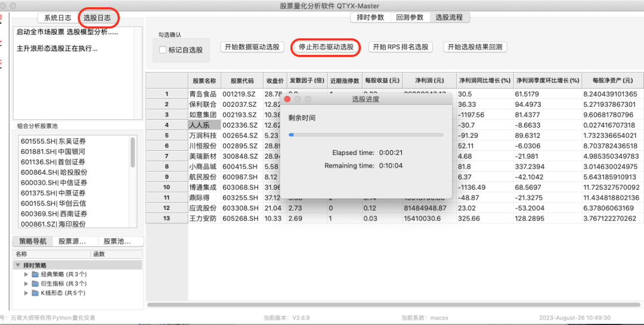Click the 人人乐 stock name cell
The width and height of the screenshot is (644, 325).
tap(205, 125)
